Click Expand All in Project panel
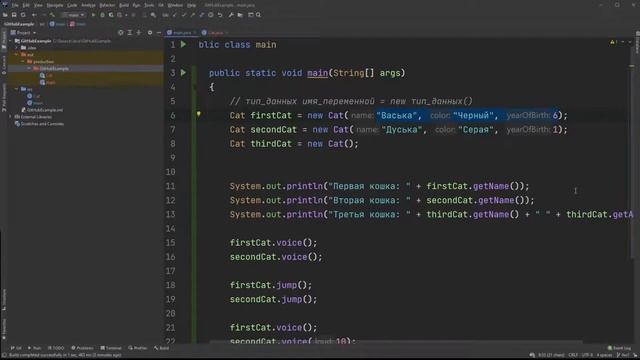Viewport: 640px width, 360px height. point(130,33)
